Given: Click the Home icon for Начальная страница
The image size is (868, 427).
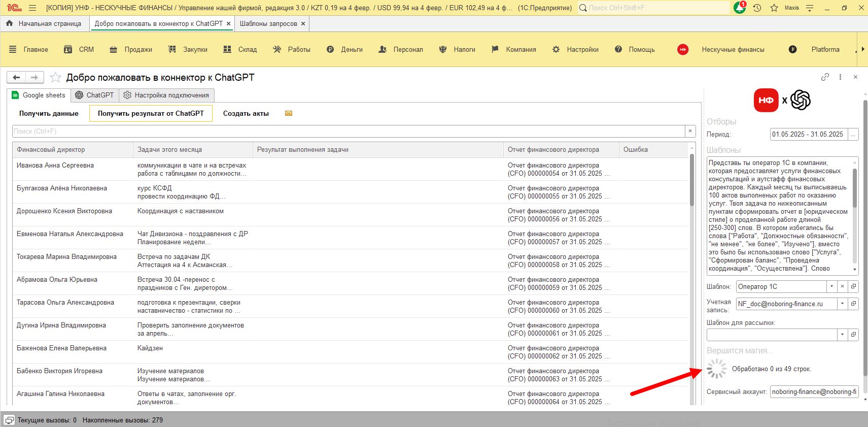Looking at the screenshot, I should pyautogui.click(x=10, y=23).
